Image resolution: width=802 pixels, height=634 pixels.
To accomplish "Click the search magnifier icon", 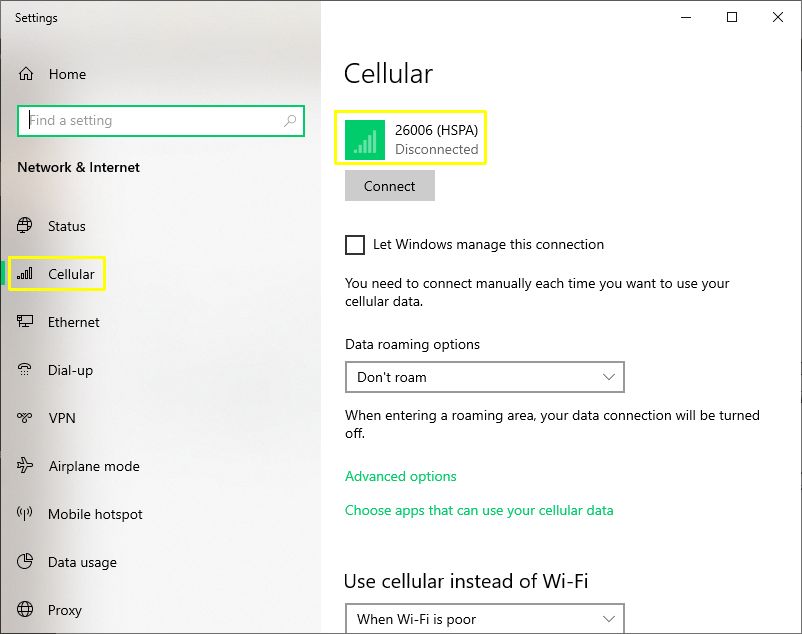I will coord(290,121).
